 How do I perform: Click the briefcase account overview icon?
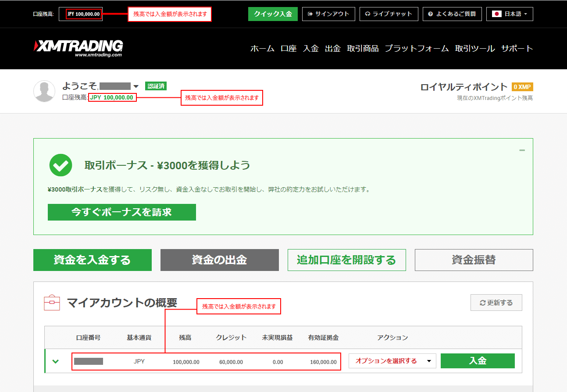52,303
